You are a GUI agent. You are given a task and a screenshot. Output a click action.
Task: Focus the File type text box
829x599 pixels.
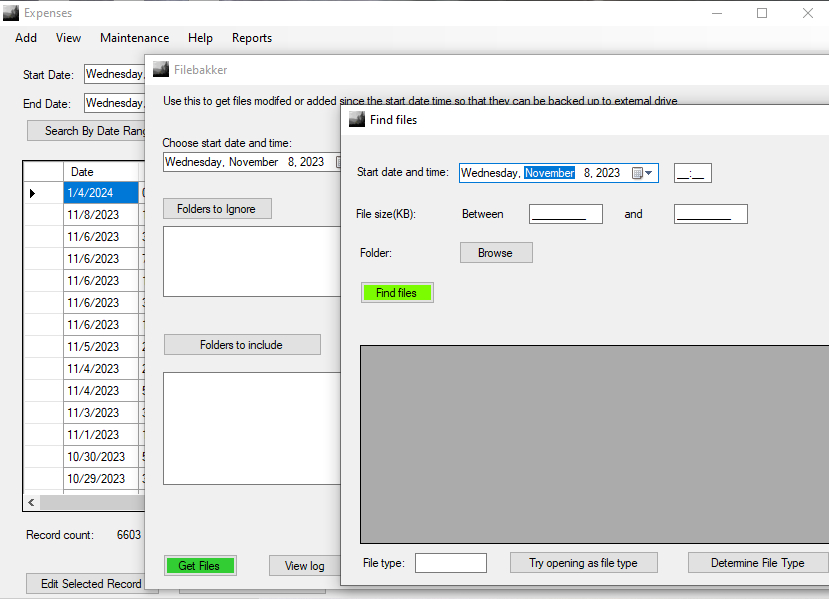[450, 563]
